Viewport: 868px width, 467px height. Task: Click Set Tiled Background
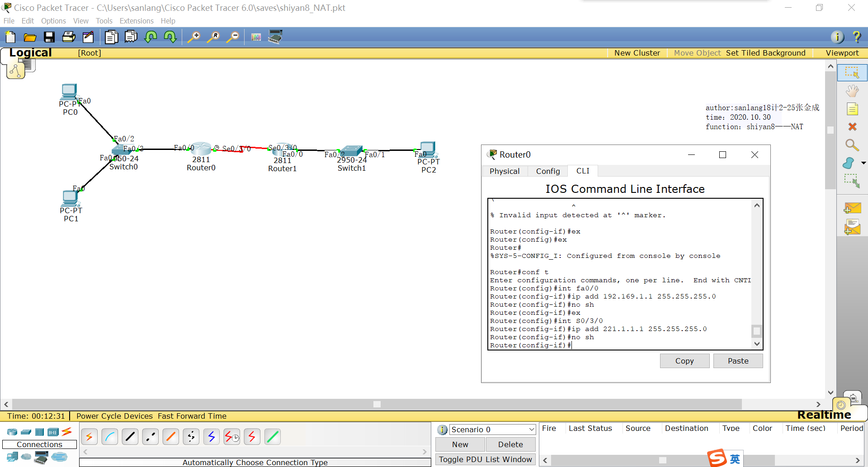[x=765, y=53]
